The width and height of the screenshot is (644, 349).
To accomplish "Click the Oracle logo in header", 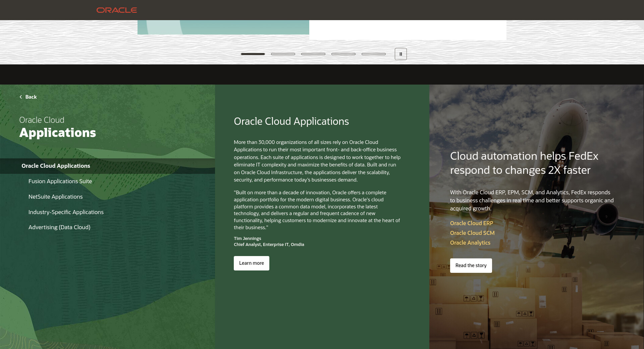I will 116,10.
